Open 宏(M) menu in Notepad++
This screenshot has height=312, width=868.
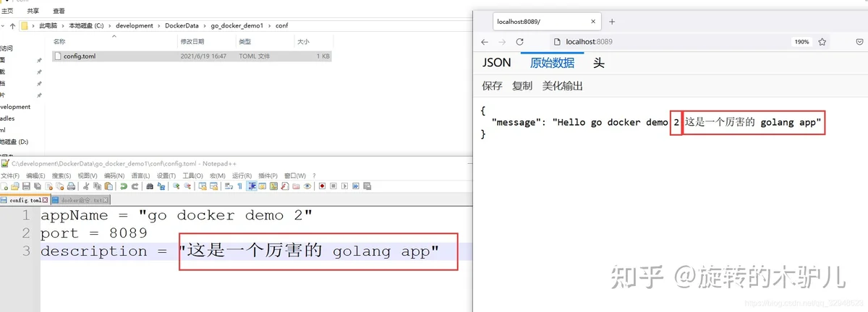pos(218,175)
